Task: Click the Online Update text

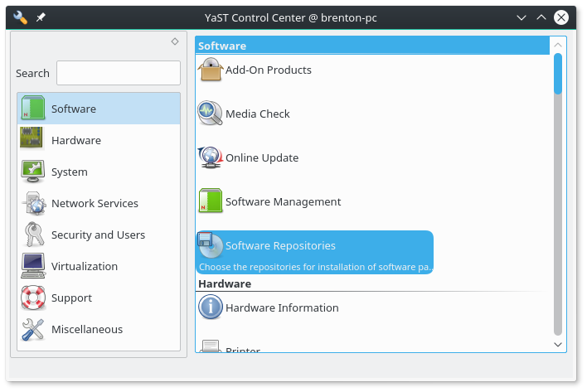Action: pos(262,157)
